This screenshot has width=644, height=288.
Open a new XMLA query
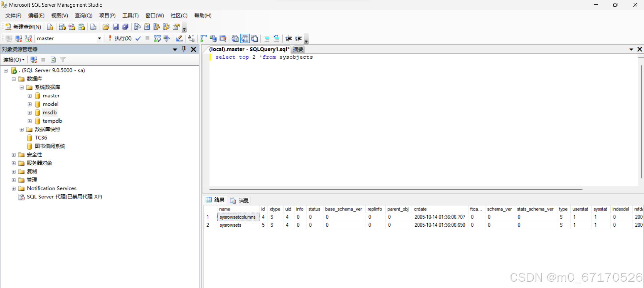(x=81, y=27)
